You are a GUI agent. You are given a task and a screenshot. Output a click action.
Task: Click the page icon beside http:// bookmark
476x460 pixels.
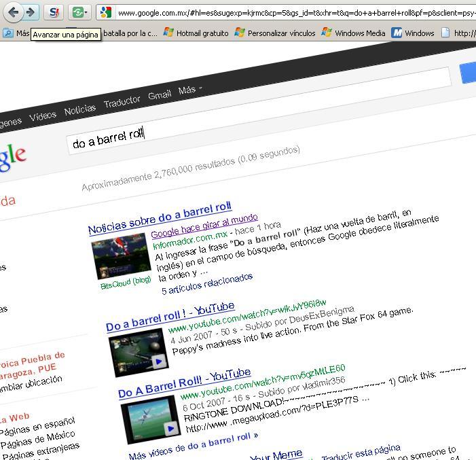pos(445,33)
